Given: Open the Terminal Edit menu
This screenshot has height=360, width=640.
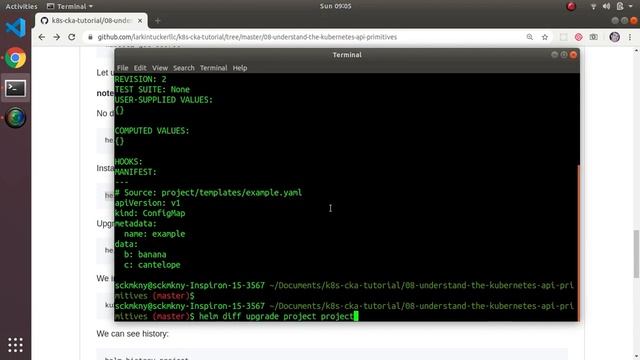Looking at the screenshot, I should [x=140, y=68].
